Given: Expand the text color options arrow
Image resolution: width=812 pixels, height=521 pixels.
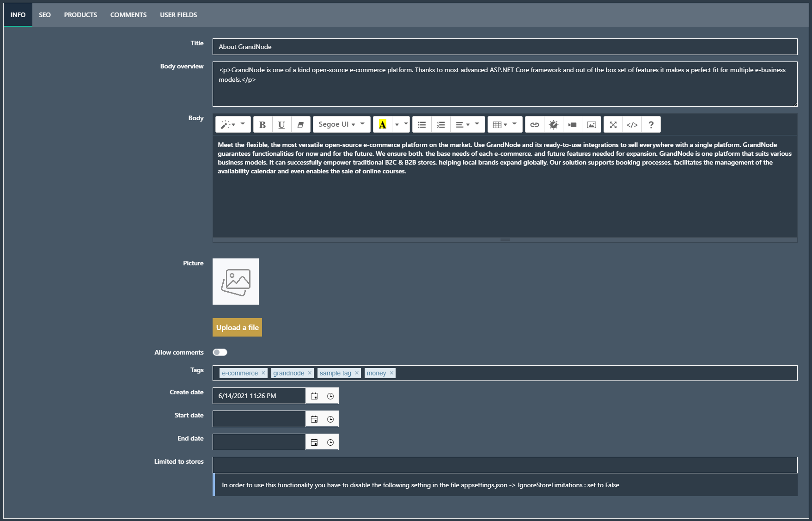Looking at the screenshot, I should [401, 124].
